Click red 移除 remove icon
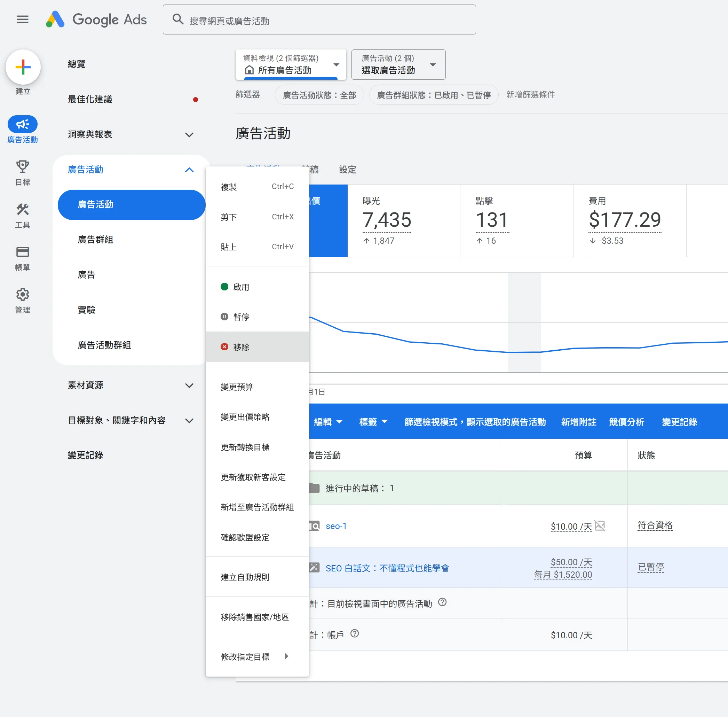728x717 pixels. coord(224,346)
